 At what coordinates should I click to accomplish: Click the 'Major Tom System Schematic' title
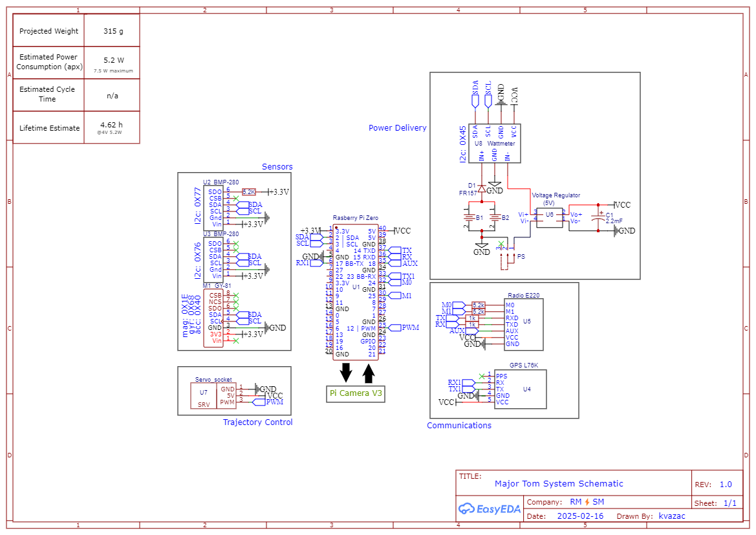click(559, 483)
